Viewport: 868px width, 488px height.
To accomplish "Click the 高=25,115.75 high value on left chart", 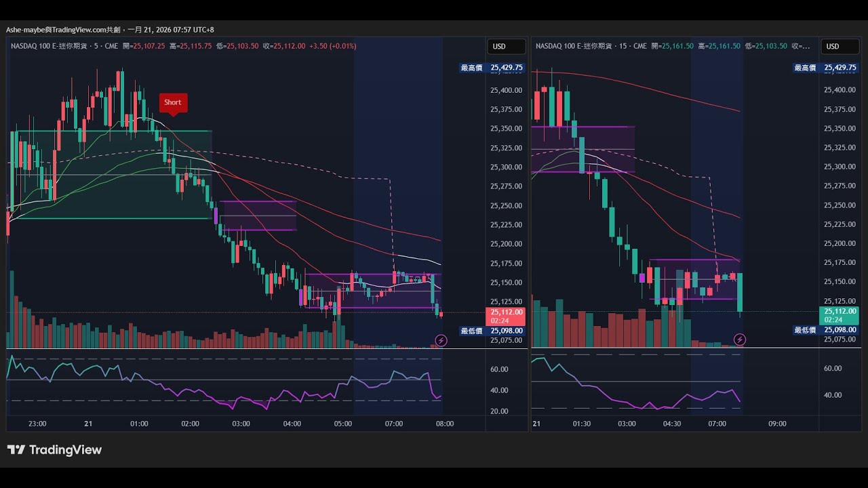I will tap(191, 46).
